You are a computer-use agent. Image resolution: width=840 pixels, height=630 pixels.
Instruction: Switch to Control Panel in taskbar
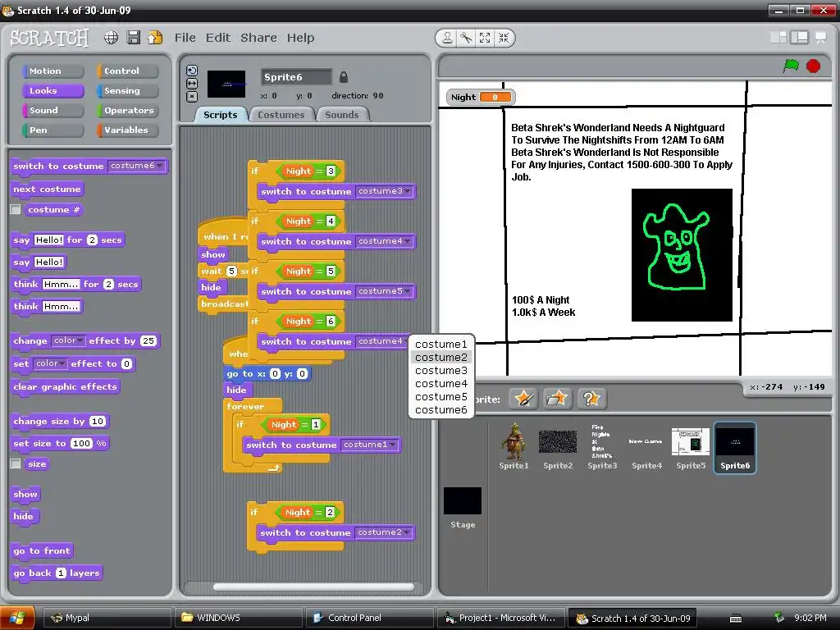point(370,618)
